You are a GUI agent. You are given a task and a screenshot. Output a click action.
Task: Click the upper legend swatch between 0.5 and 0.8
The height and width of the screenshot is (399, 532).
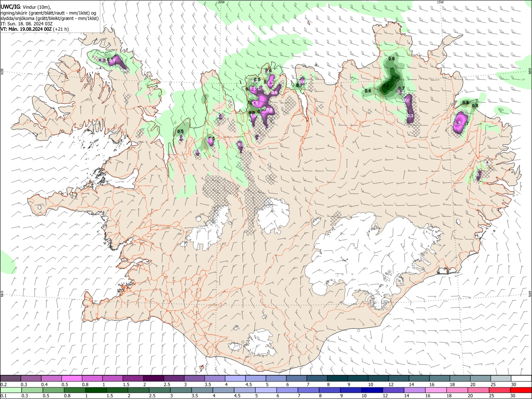[71, 379]
